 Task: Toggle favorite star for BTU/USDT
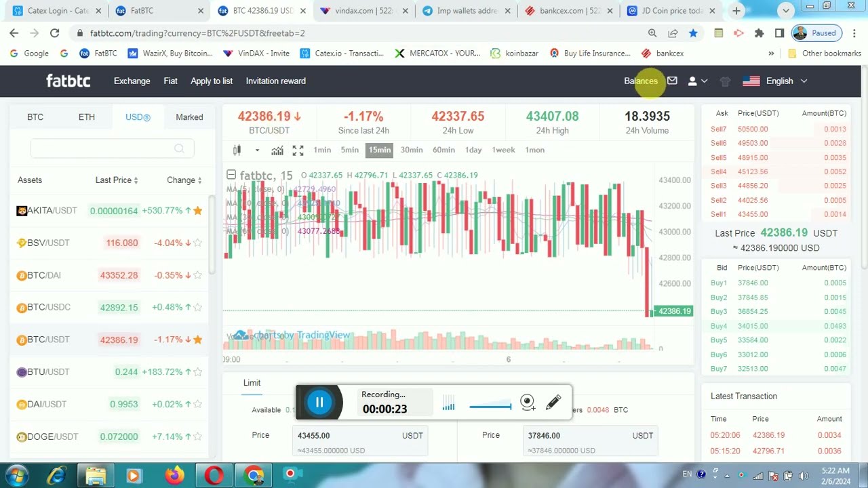197,372
